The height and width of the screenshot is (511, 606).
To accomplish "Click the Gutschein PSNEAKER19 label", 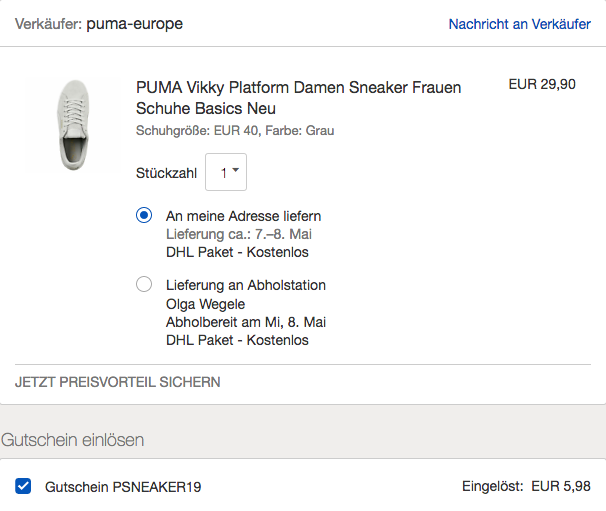I will point(123,487).
